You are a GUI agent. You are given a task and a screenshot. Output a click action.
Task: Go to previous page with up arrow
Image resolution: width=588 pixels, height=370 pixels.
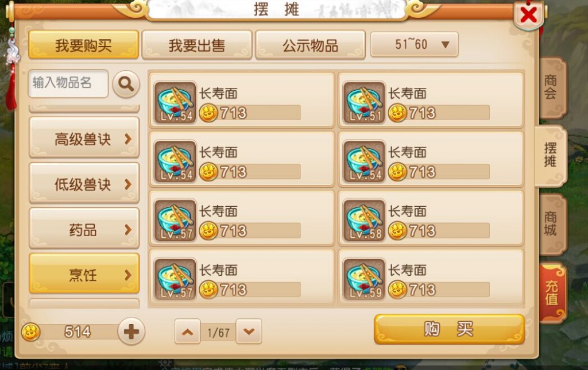[188, 332]
